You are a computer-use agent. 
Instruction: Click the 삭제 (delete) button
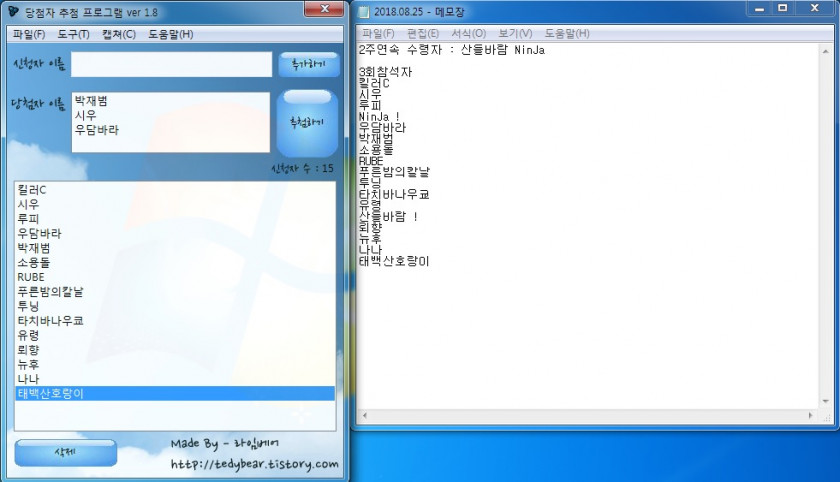tap(65, 452)
